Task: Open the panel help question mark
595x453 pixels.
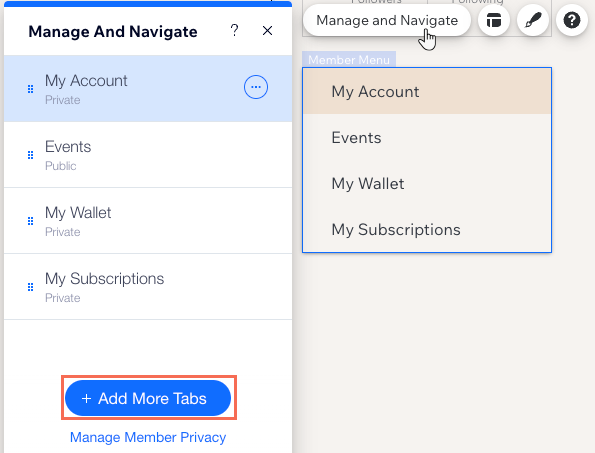Action: point(235,30)
